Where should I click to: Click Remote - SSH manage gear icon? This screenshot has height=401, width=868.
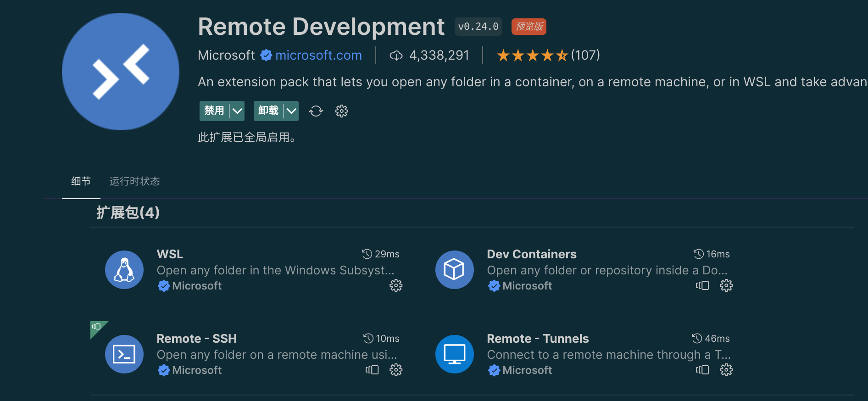[396, 370]
